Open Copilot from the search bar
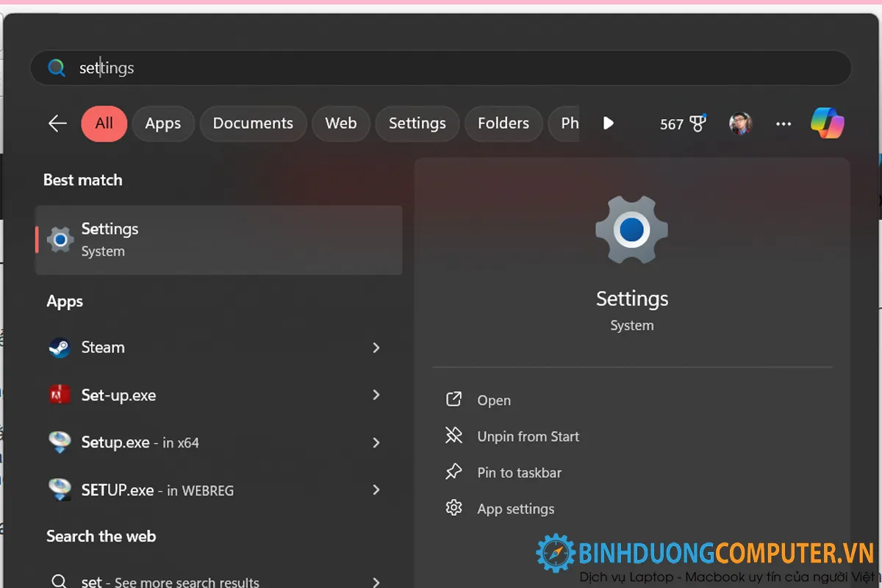This screenshot has height=588, width=882. [827, 123]
